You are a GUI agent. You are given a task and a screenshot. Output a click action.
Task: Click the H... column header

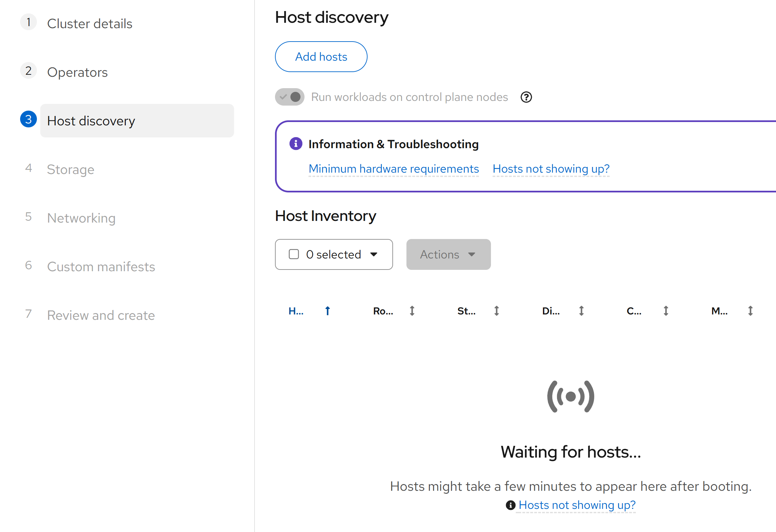[x=296, y=311]
